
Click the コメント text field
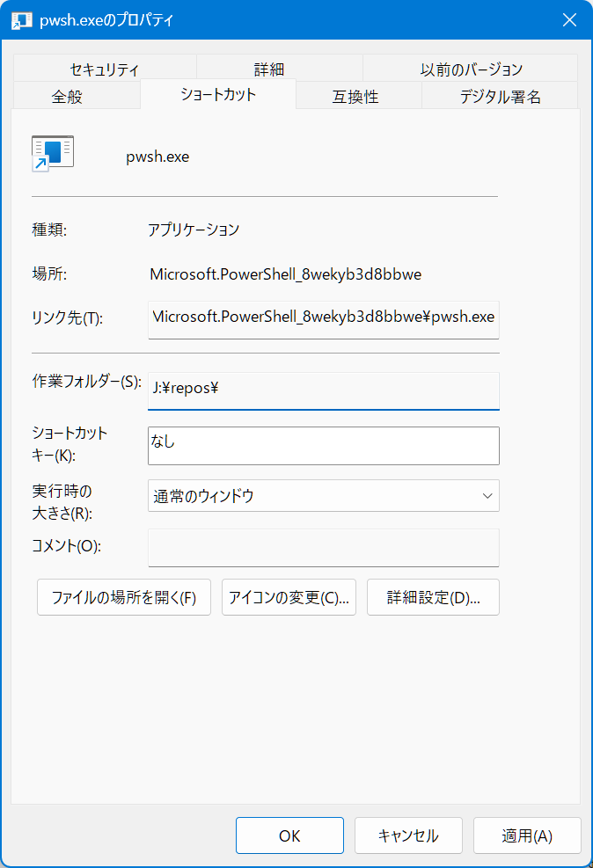323,546
